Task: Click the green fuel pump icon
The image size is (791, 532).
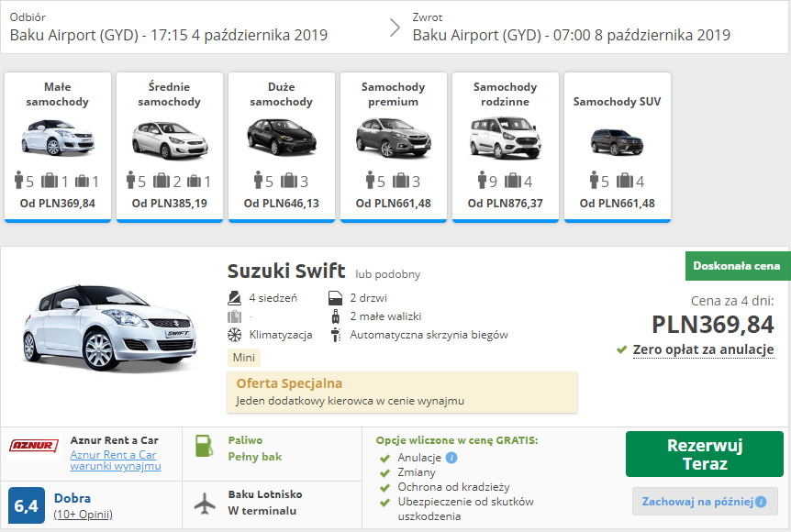Action: click(x=204, y=446)
